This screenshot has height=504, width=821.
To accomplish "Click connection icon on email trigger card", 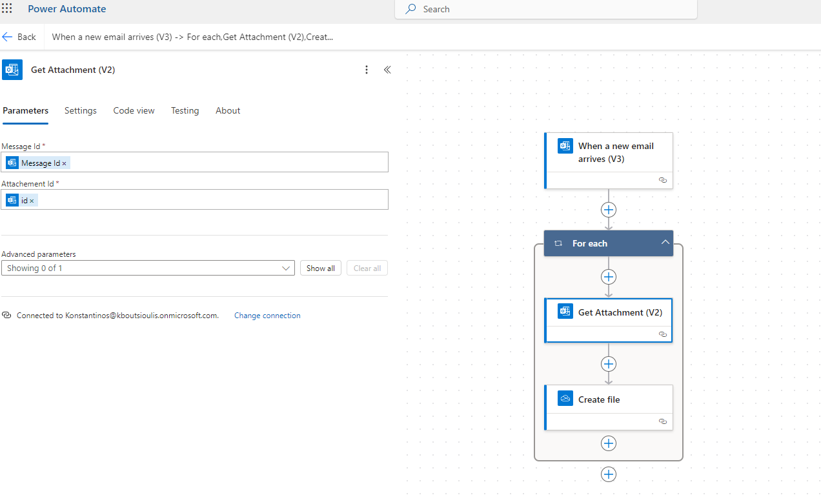I will 662,180.
